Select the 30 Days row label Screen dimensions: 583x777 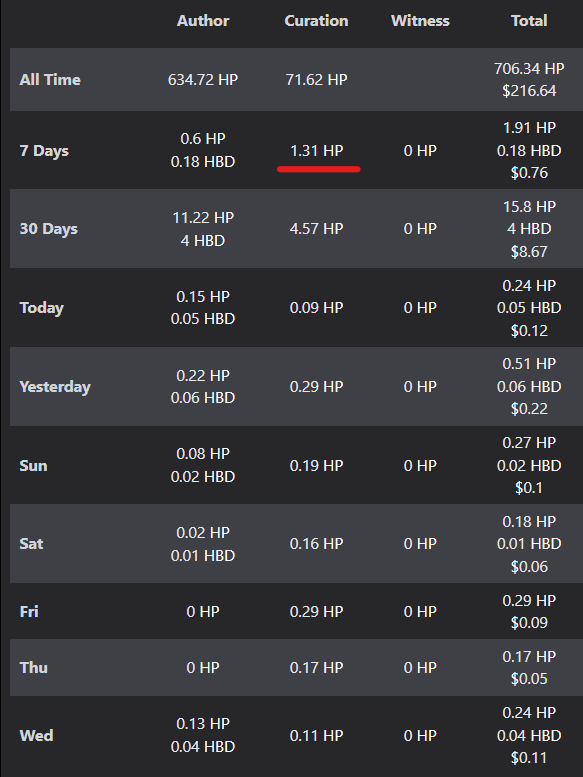pyautogui.click(x=49, y=229)
